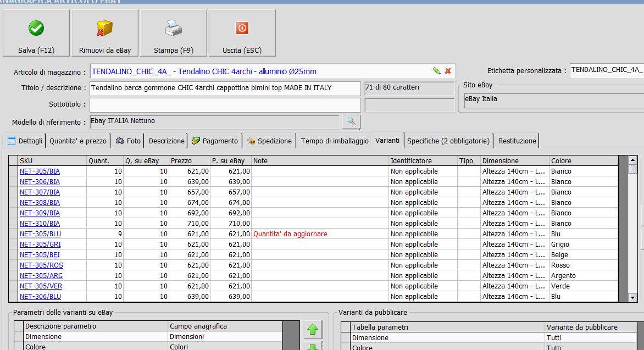The width and height of the screenshot is (644, 350).
Task: Move the parameter up with the green arrow
Action: point(313,330)
